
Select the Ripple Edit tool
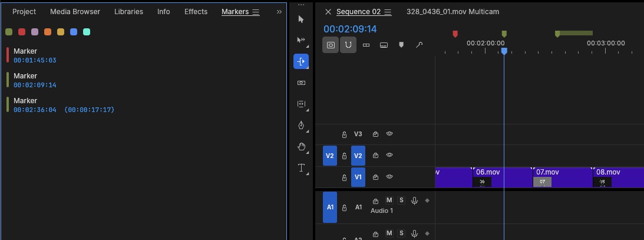click(x=301, y=61)
